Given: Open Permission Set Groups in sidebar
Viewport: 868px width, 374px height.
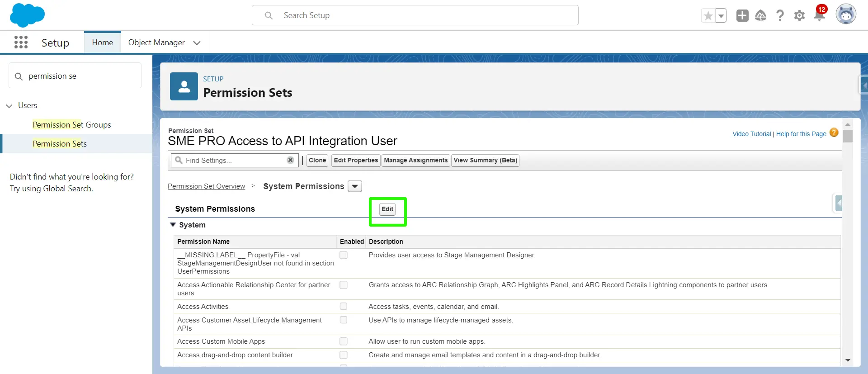Looking at the screenshot, I should coord(72,125).
